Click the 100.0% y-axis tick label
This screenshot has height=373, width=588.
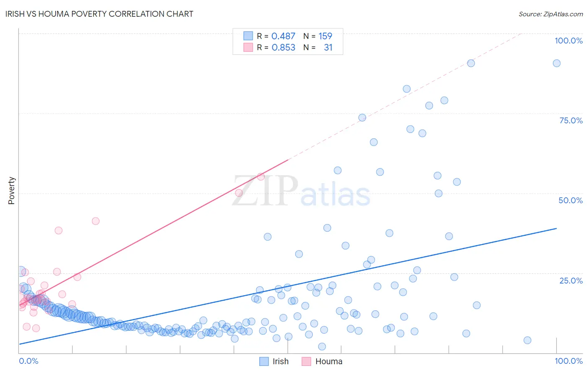[569, 41]
